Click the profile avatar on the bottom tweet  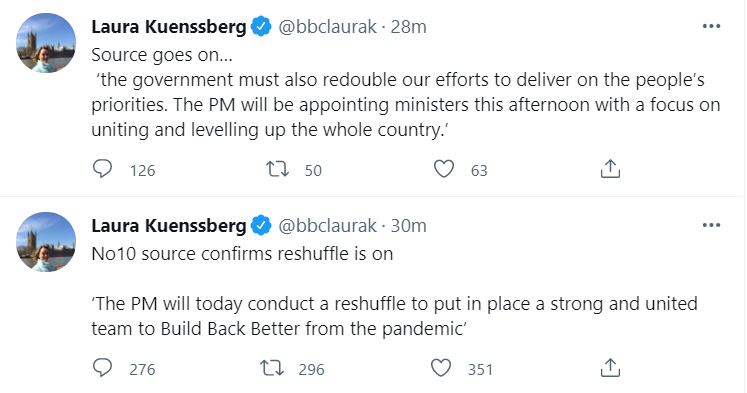[46, 242]
